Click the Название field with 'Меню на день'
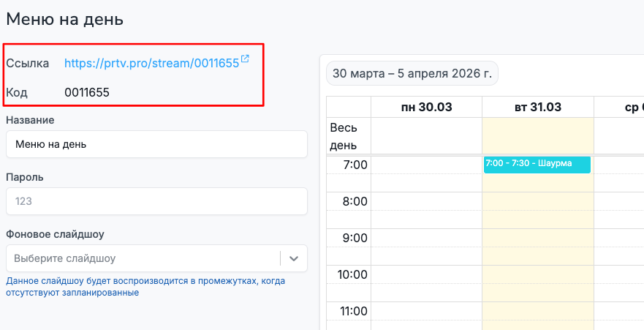The width and height of the screenshot is (644, 330). tap(156, 144)
